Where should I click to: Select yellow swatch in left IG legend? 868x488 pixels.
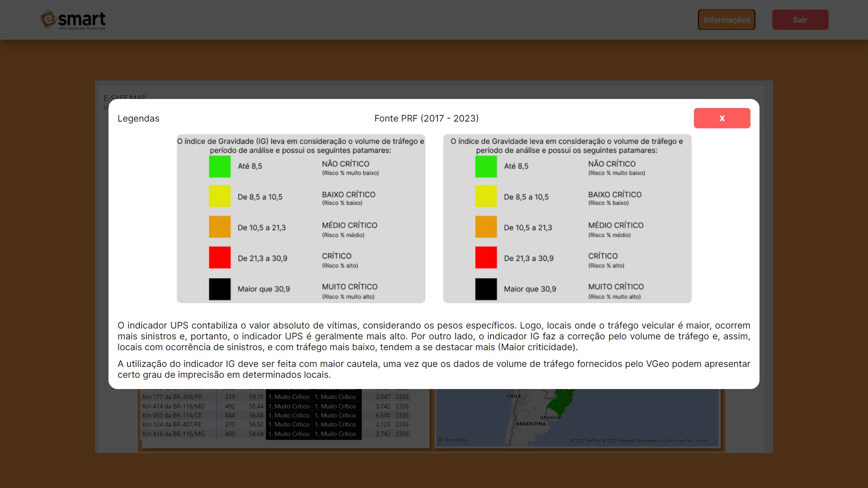tap(220, 196)
